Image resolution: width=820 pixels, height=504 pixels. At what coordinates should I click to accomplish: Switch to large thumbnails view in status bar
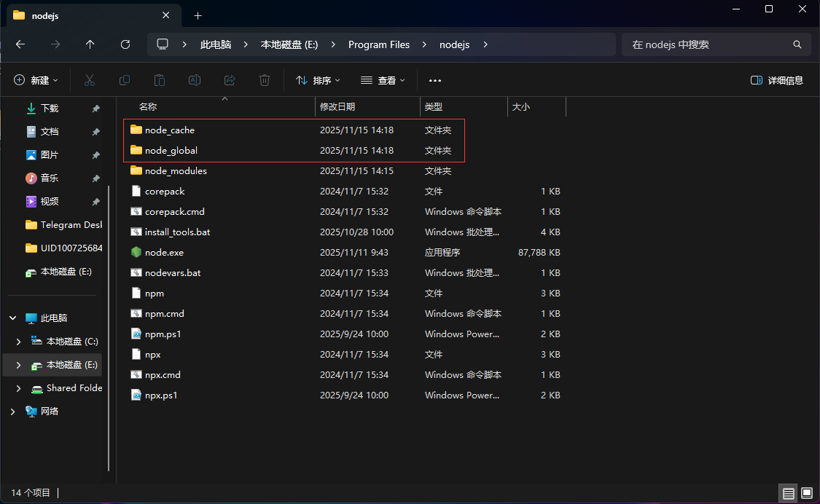(x=806, y=493)
